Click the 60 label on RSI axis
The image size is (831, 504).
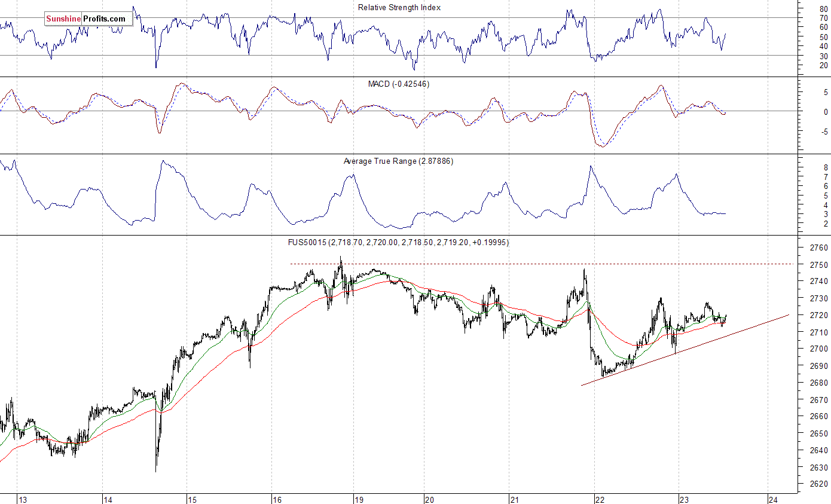pyautogui.click(x=824, y=28)
